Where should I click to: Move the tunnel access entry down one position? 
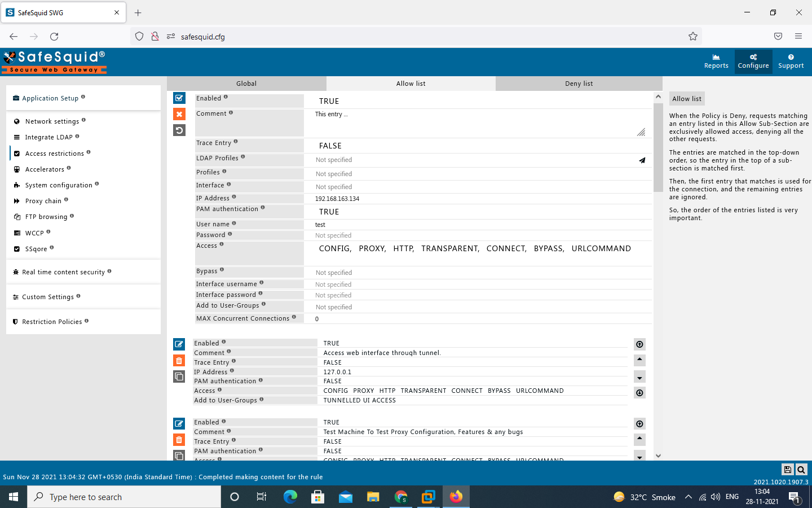pyautogui.click(x=639, y=377)
